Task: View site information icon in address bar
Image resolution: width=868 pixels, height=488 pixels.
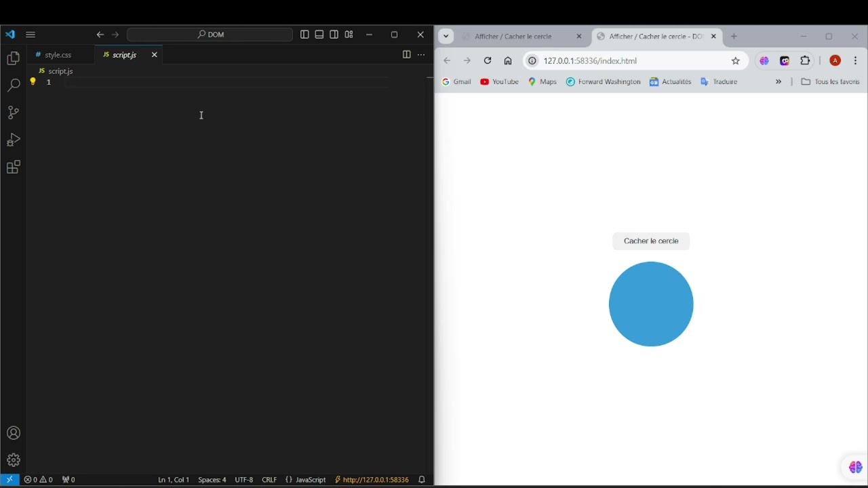Action: pos(532,61)
